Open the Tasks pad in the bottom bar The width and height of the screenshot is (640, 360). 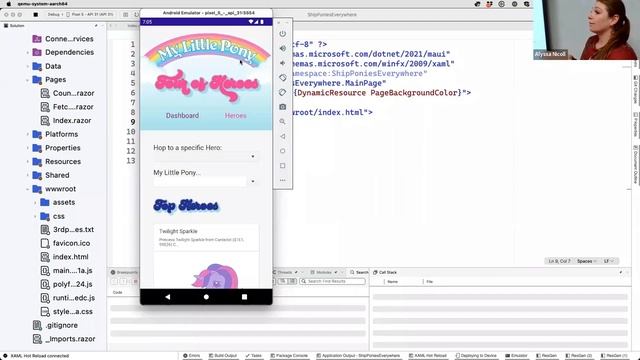[x=253, y=356]
